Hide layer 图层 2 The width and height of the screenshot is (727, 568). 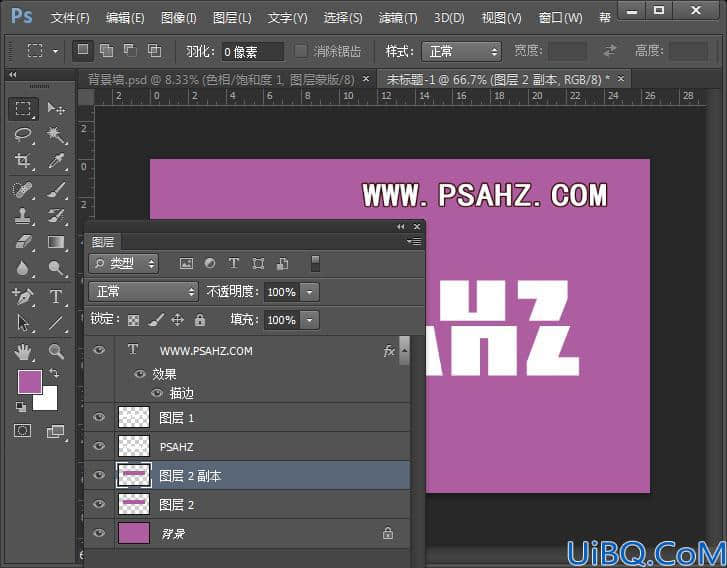[99, 504]
